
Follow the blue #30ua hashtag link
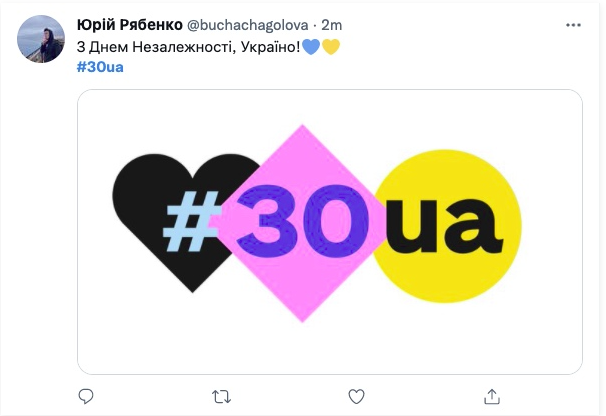[101, 67]
